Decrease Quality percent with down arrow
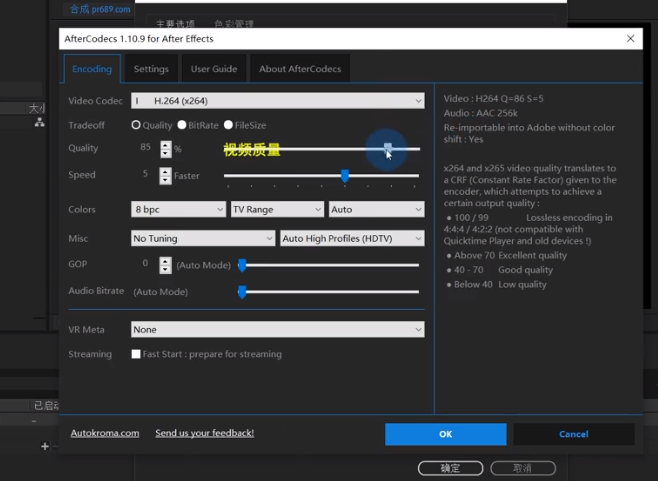Screen dimensions: 658x481 166,154
